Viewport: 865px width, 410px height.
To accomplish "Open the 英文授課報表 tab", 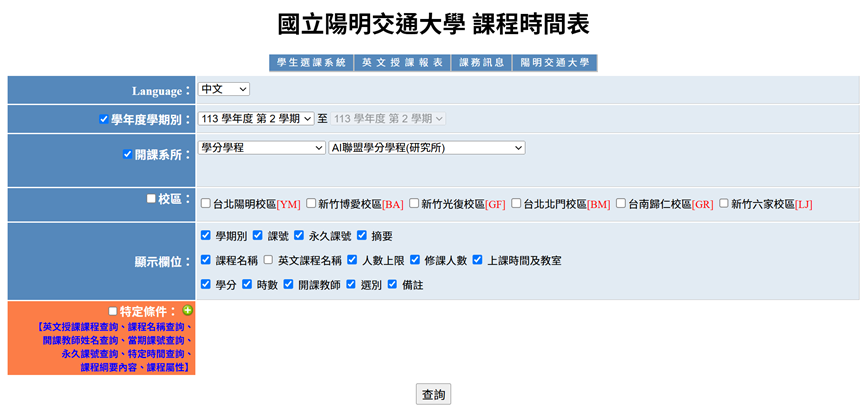I will click(402, 63).
